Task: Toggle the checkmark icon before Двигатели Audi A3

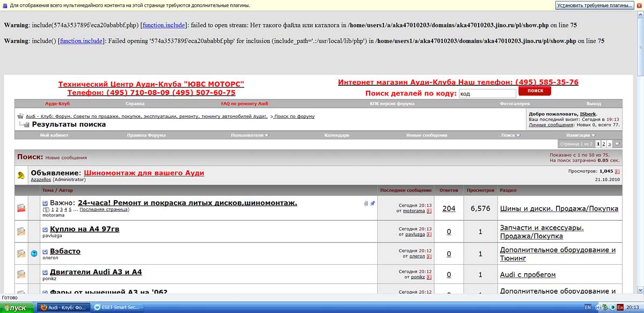Action: pyautogui.click(x=46, y=273)
